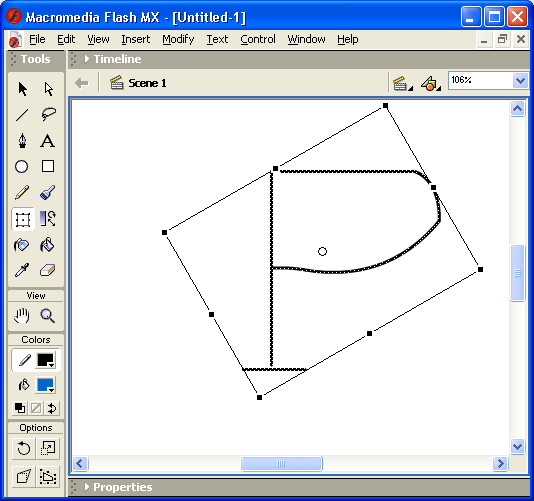Click the scroll right arrow
Screen dimensions: 534x501
(x=500, y=464)
